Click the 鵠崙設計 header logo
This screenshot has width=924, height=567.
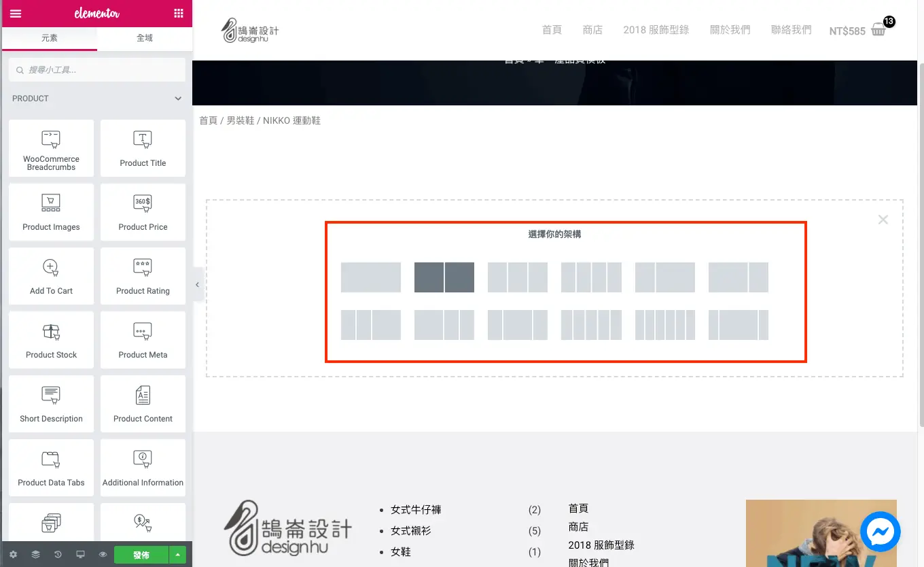250,31
